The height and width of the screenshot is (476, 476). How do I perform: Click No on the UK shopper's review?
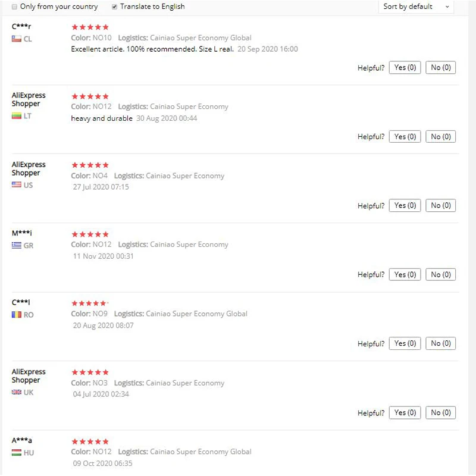click(441, 413)
